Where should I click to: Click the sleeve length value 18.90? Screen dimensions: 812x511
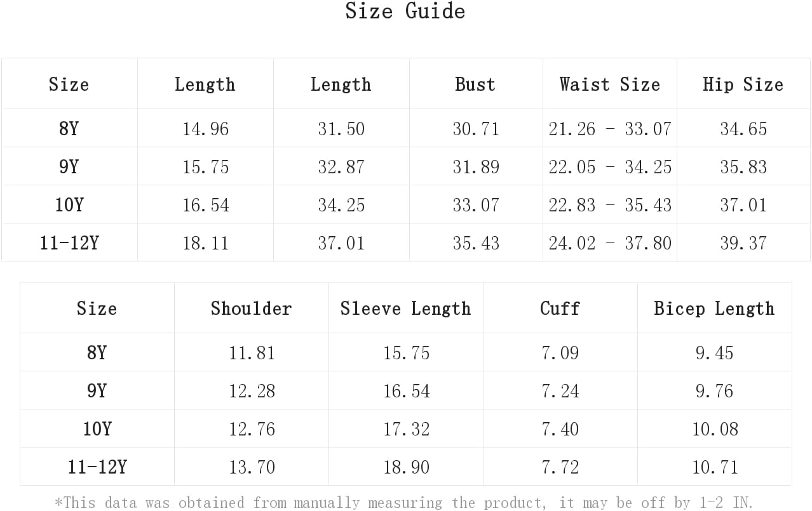coord(407,467)
